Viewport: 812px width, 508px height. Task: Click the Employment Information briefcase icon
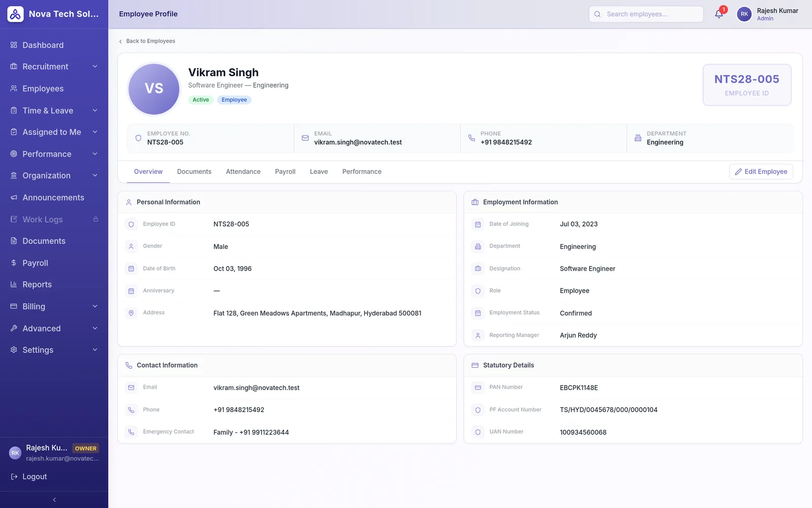pos(475,202)
